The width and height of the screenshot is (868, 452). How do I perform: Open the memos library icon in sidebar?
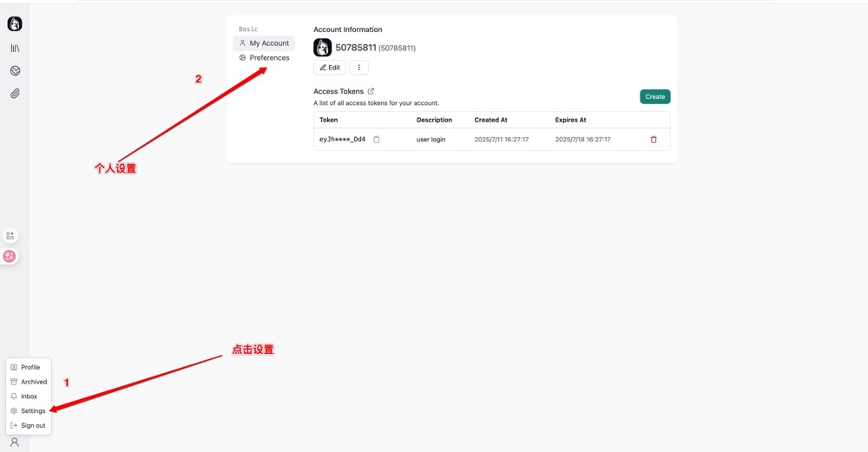15,49
